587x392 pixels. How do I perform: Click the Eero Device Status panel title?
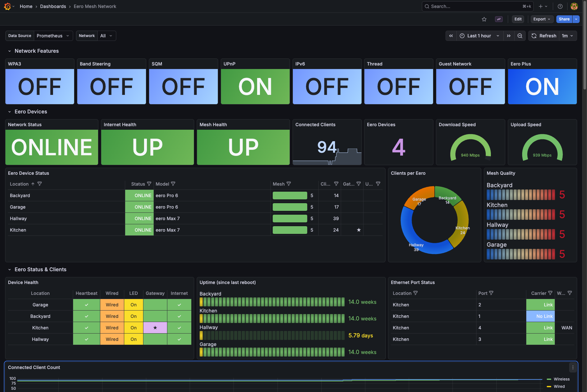(x=28, y=173)
